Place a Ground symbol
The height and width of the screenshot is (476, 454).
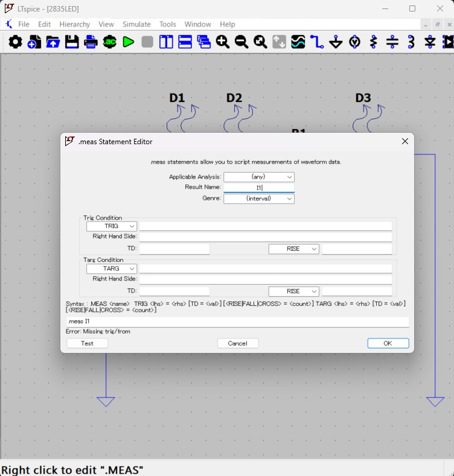(336, 42)
